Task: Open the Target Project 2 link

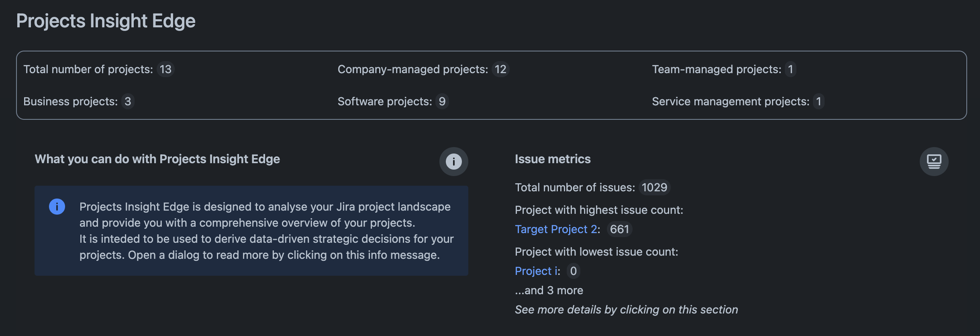Action: pos(555,229)
